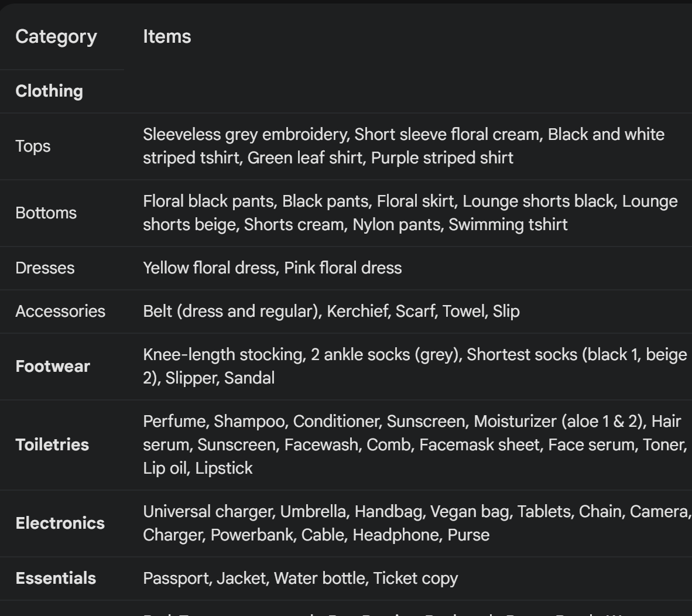Click the Category column header

pos(56,36)
